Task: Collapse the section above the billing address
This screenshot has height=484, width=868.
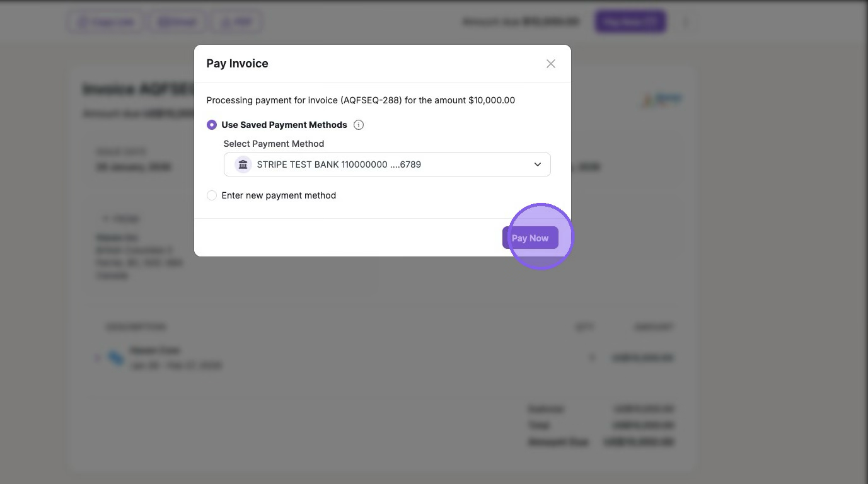Action: click(106, 219)
